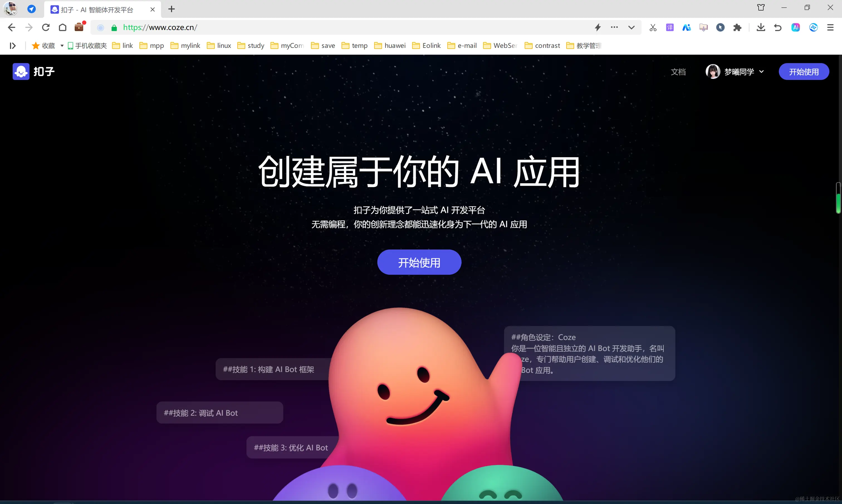Toggle the bookmarks sidebar arrow icon
Screen dimensions: 842x504
pos(13,46)
